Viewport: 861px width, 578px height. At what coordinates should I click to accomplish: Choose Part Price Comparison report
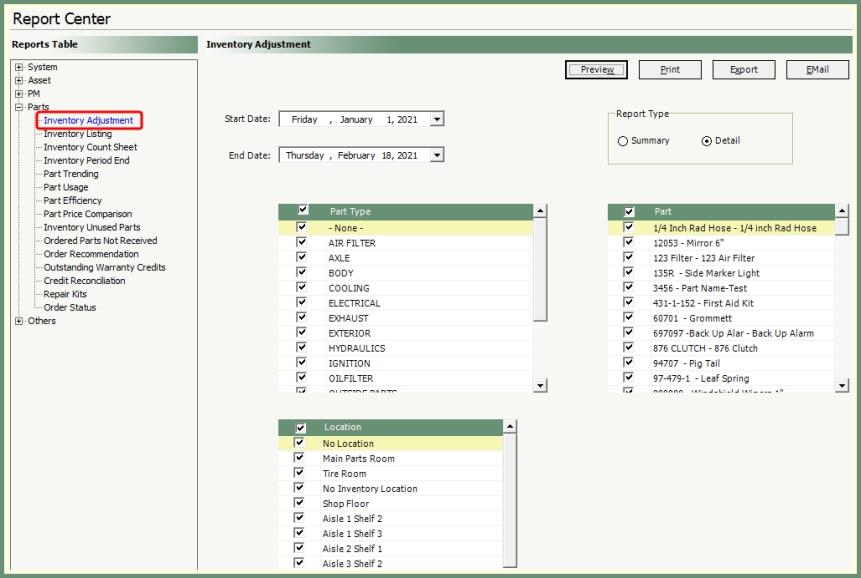[x=88, y=214]
